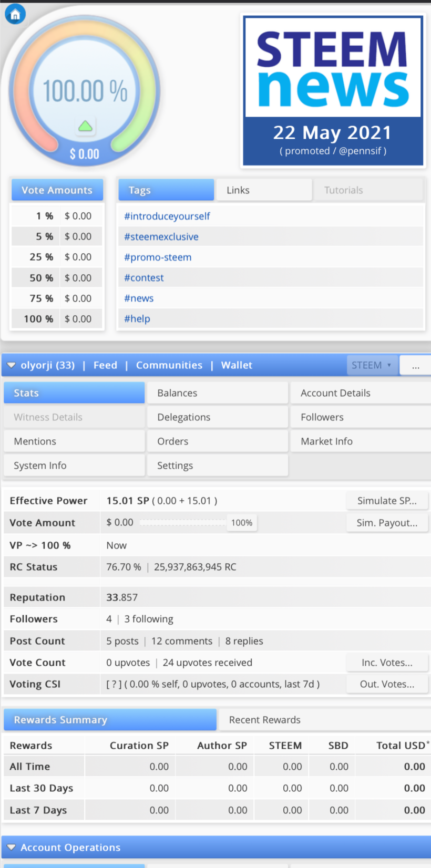Click the 25 % vote amount row
Screen dimensions: 431x868
(57, 257)
